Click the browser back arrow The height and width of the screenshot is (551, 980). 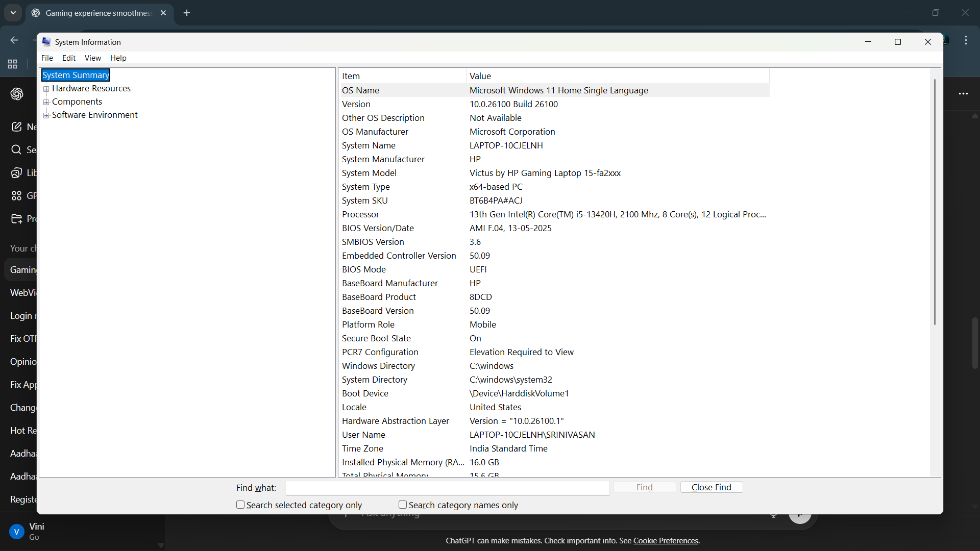click(x=14, y=40)
